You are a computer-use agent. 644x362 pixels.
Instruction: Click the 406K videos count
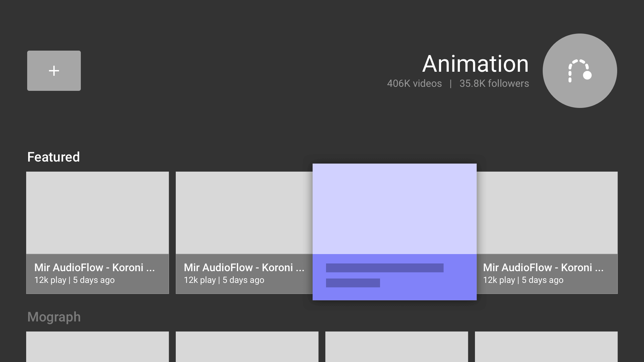pos(414,83)
